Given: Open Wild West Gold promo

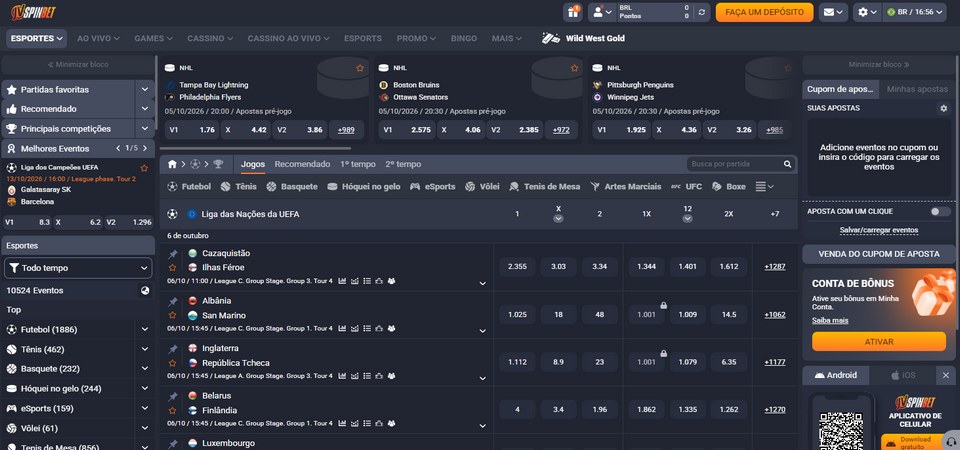Looking at the screenshot, I should 583,39.
